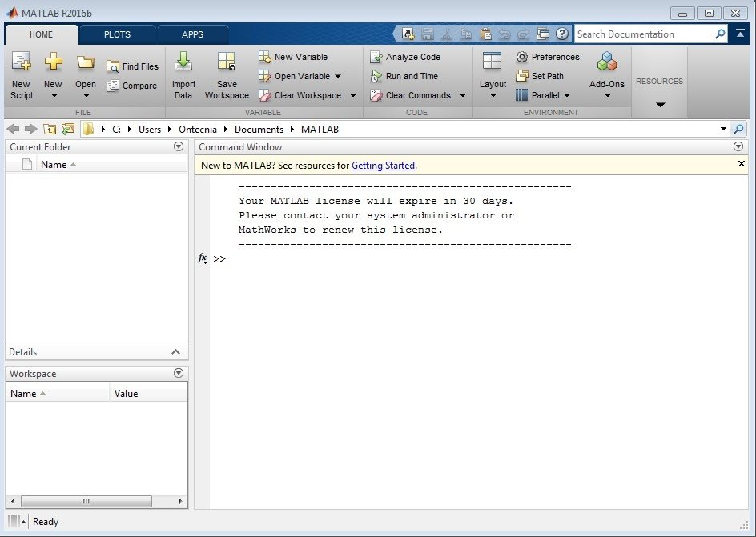The width and height of the screenshot is (756, 537).
Task: Click the Paste icon in quick access toolbar
Action: [x=485, y=34]
